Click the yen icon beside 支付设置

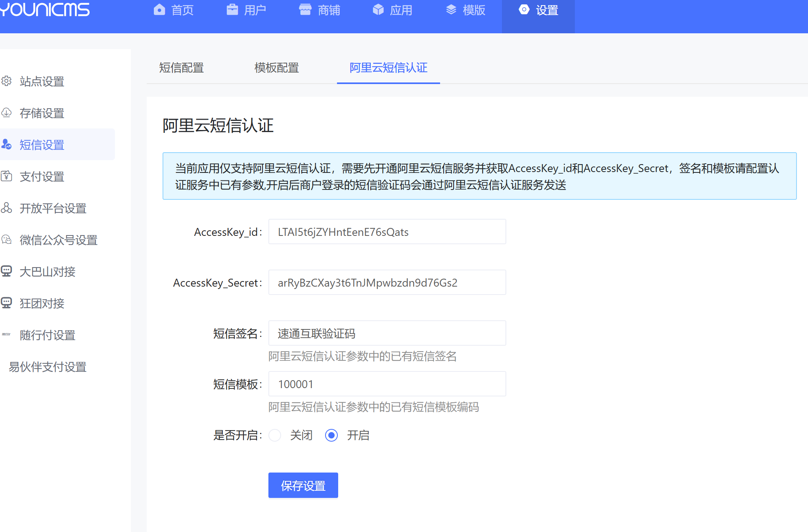click(x=6, y=176)
